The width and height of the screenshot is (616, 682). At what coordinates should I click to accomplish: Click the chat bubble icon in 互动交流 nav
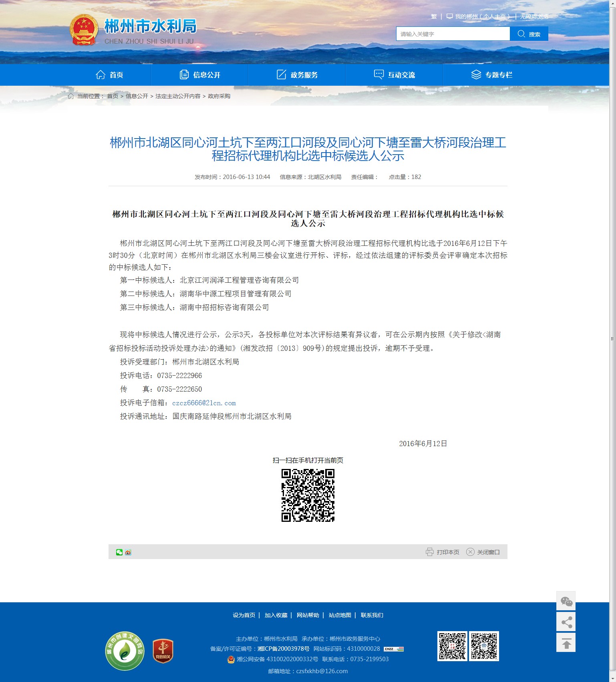point(379,74)
